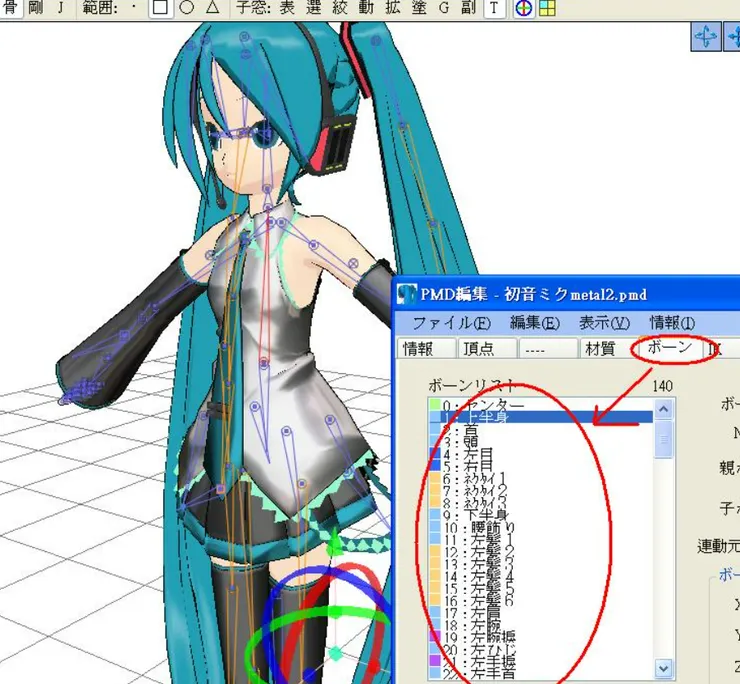Click the bone list scrollbar thumb
This screenshot has height=684, width=740.
664,439
